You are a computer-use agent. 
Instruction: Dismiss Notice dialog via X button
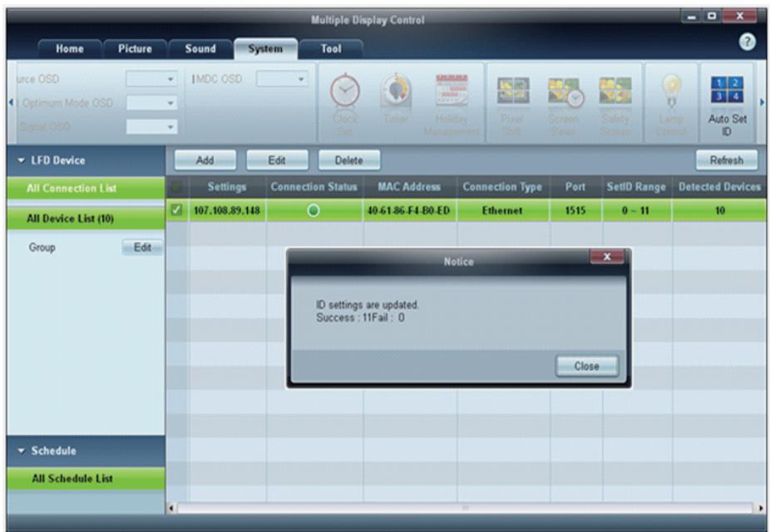point(607,257)
